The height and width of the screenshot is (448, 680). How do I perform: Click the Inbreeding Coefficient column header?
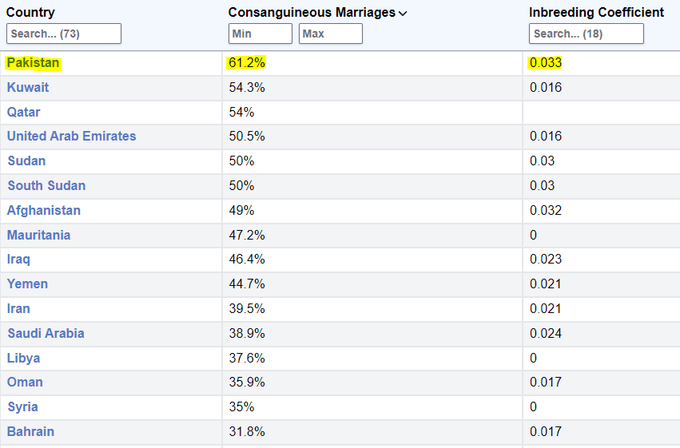598,12
